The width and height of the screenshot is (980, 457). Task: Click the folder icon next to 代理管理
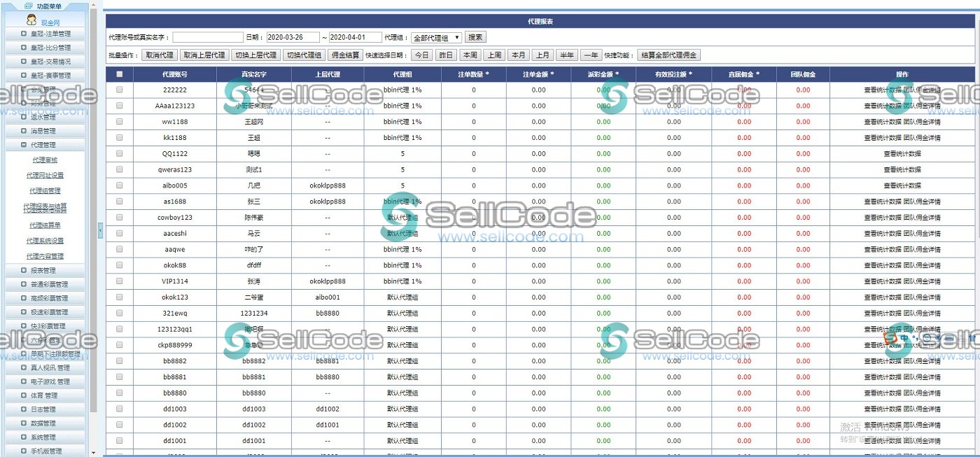coord(23,146)
